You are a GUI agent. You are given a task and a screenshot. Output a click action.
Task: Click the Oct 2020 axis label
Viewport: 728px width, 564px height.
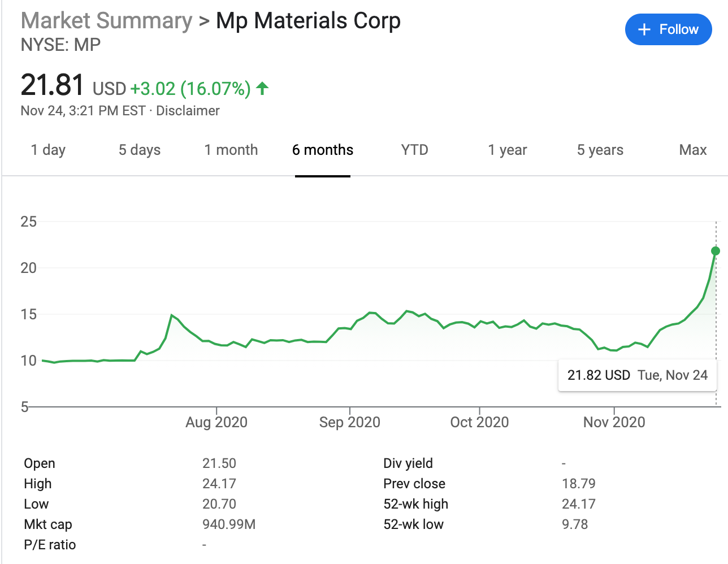point(479,422)
